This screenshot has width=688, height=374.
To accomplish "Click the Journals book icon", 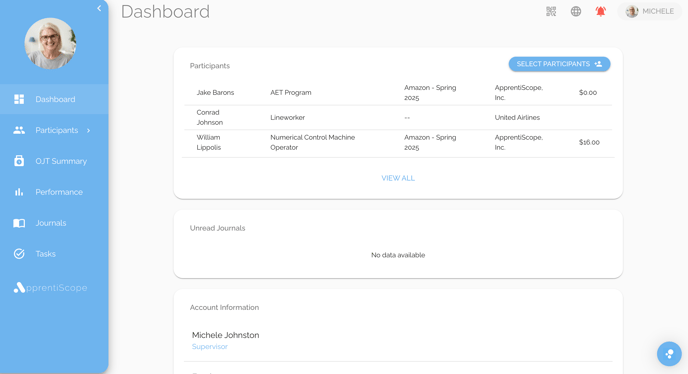I will coord(19,223).
